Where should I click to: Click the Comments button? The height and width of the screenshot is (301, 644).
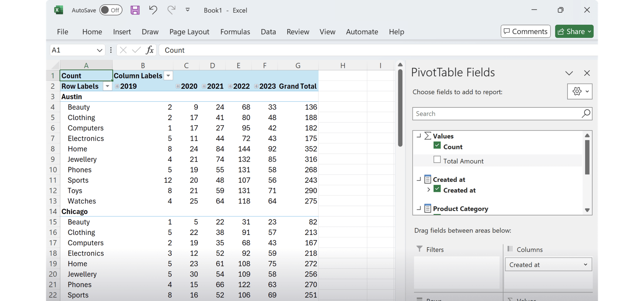coord(525,31)
